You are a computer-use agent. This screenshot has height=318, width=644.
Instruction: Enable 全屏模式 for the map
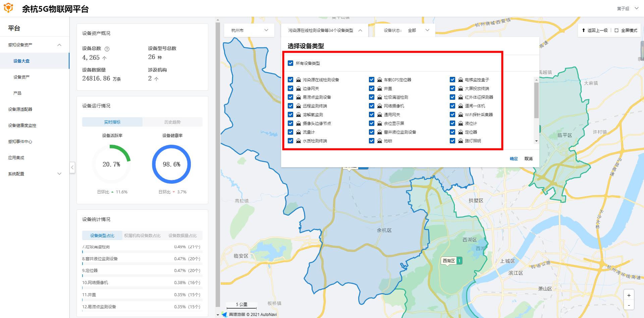click(626, 30)
